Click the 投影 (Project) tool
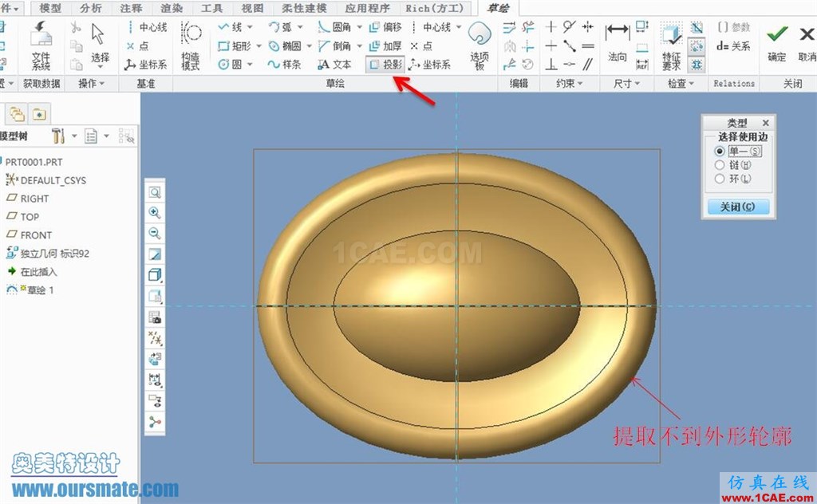The height and width of the screenshot is (504, 817). pyautogui.click(x=385, y=65)
